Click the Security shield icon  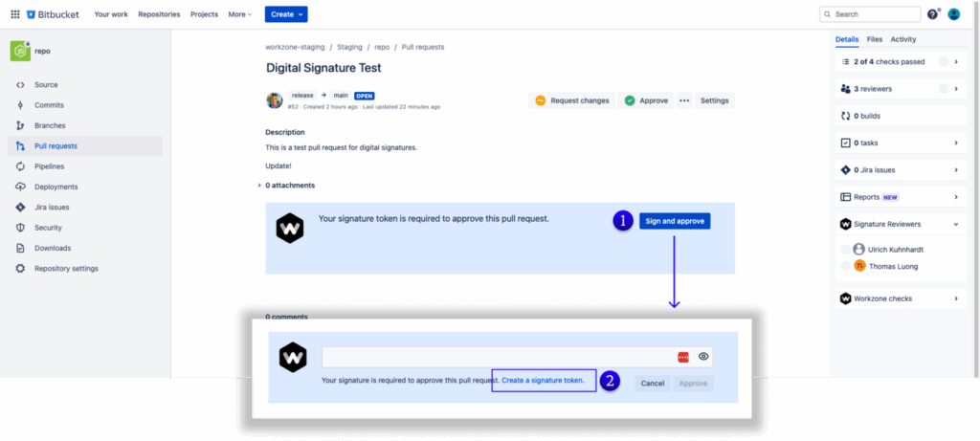click(20, 228)
